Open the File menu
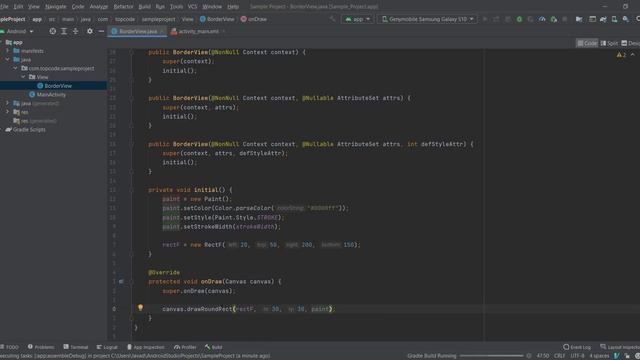The height and width of the screenshot is (360, 640). (x=4, y=7)
